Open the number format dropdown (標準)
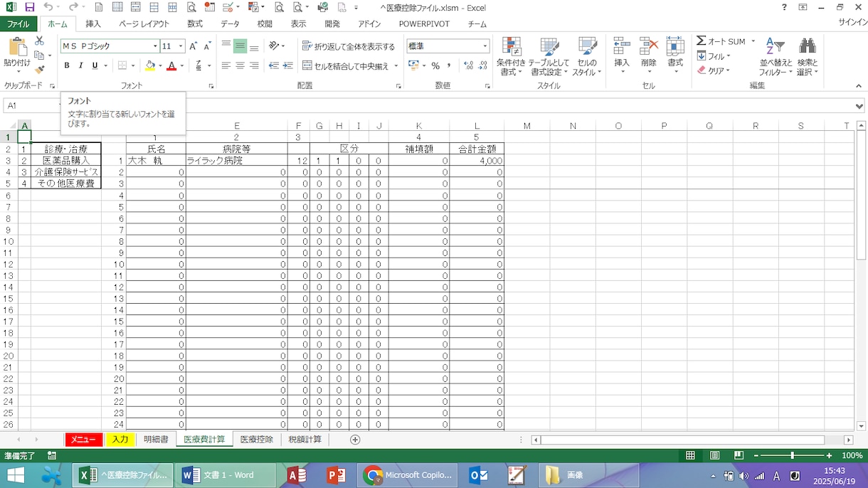The height and width of the screenshot is (488, 868). [485, 46]
